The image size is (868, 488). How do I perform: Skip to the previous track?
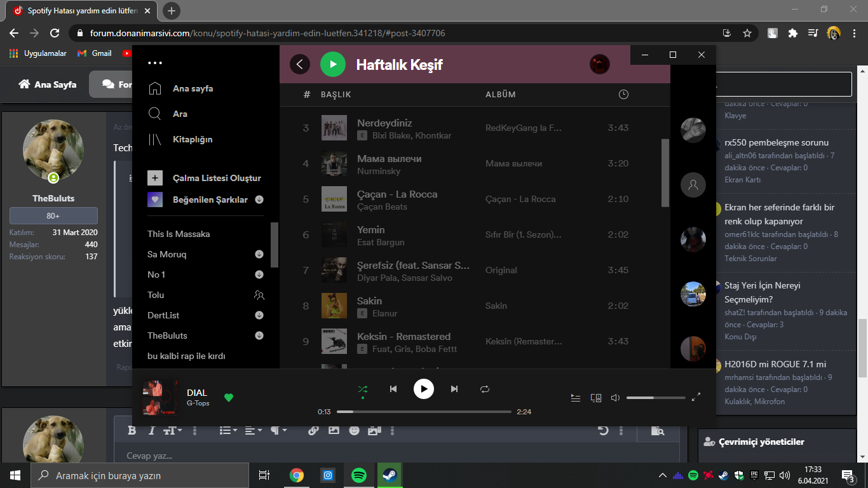pyautogui.click(x=393, y=389)
